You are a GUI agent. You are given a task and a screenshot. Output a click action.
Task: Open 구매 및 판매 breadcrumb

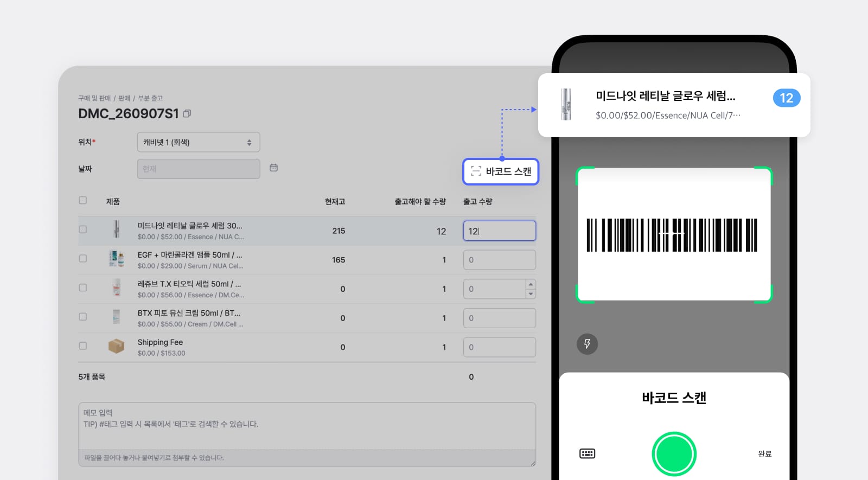click(x=94, y=98)
